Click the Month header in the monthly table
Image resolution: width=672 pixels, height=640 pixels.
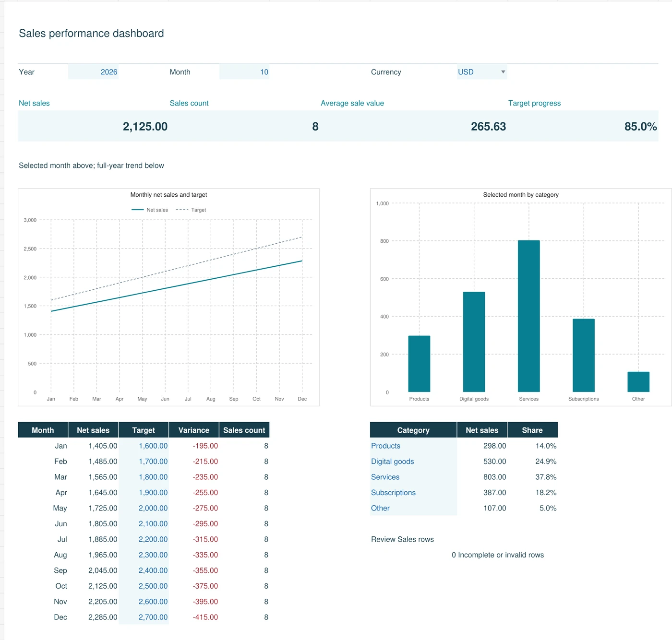[43, 430]
